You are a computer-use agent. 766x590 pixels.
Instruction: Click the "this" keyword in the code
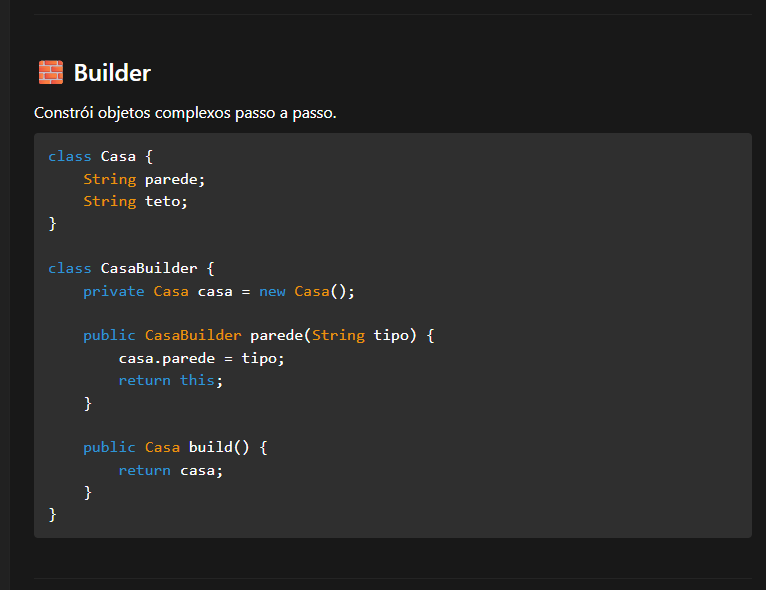(x=198, y=380)
